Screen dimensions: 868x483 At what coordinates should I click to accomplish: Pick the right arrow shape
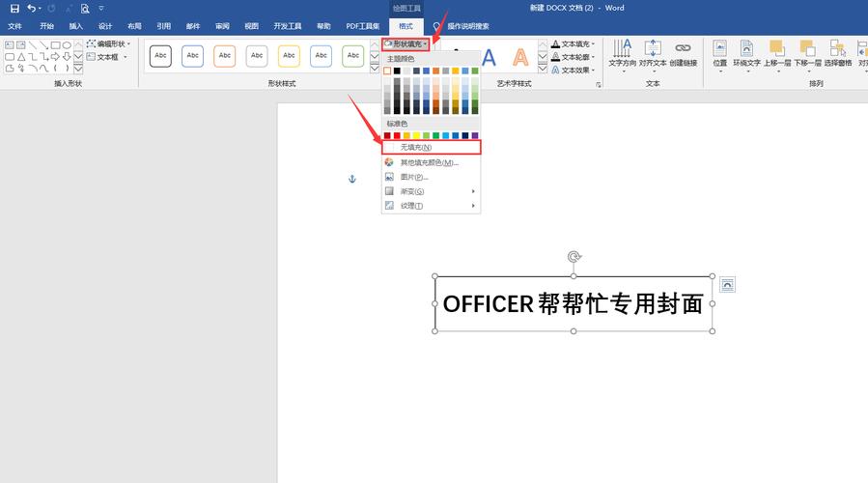[x=55, y=56]
